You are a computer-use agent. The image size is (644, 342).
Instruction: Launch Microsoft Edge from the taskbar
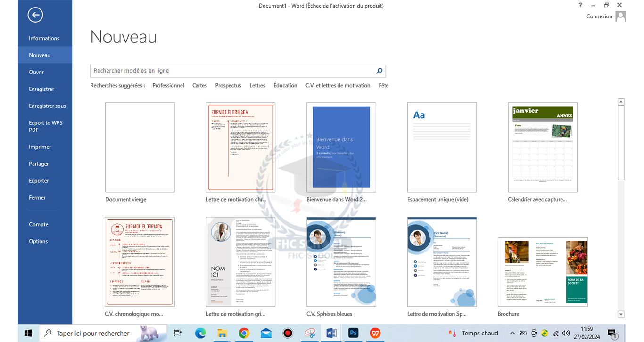click(200, 333)
